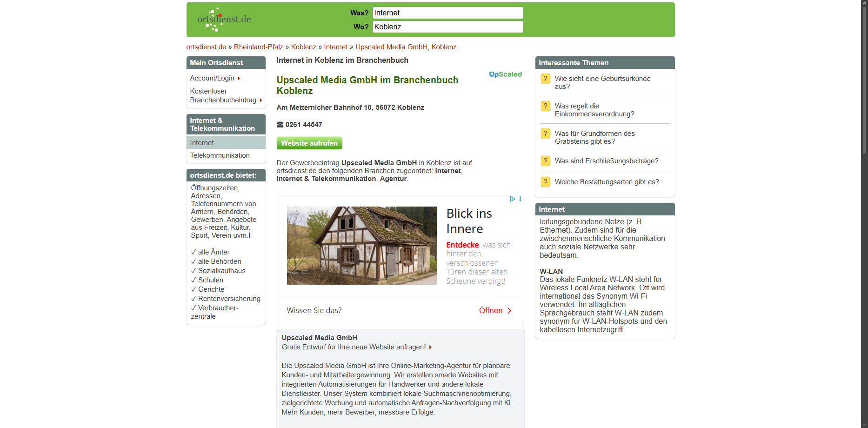The width and height of the screenshot is (868, 428).
Task: Go to Rheinland-Pfalz breadcrumb link
Action: [x=259, y=47]
